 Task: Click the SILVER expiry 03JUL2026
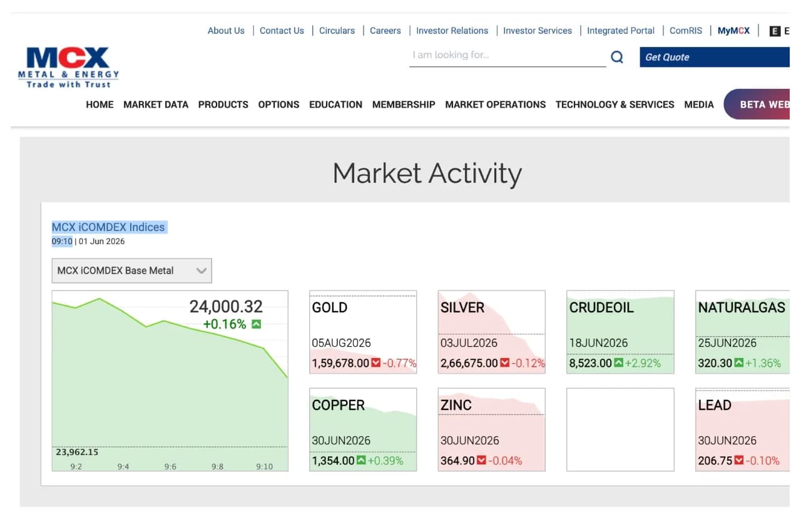click(469, 343)
